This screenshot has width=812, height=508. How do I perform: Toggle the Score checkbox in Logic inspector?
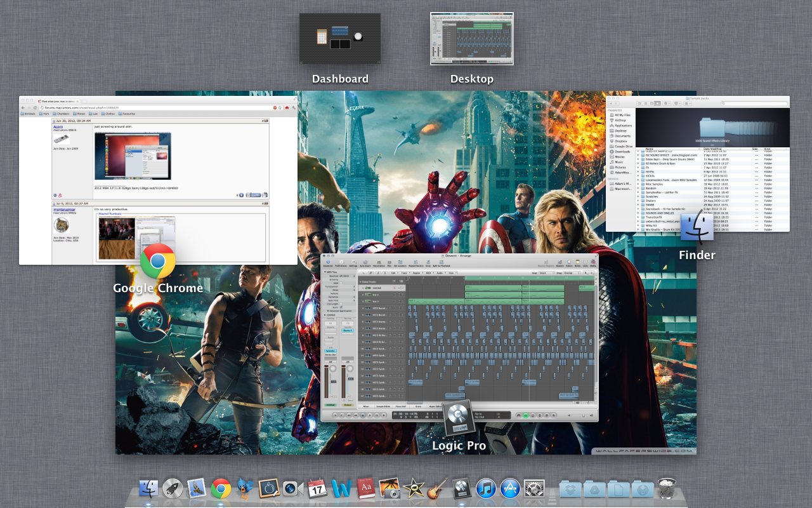(341, 307)
